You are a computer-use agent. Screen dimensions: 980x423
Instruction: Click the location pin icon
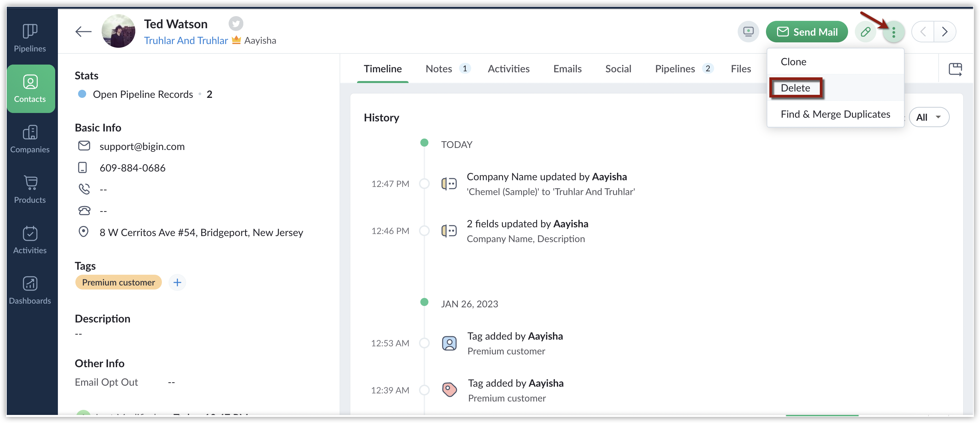[83, 232]
